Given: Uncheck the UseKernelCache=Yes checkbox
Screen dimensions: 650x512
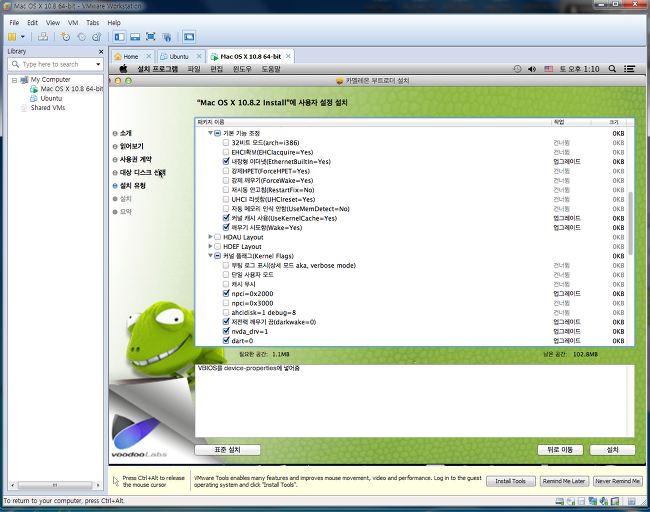Looking at the screenshot, I should pyautogui.click(x=226, y=218).
